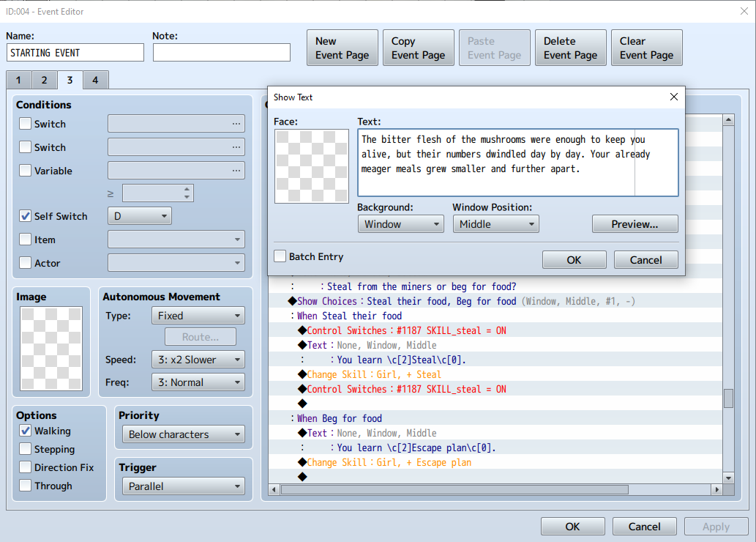This screenshot has height=542, width=756.
Task: Close the Event Editor window
Action: coord(744,11)
